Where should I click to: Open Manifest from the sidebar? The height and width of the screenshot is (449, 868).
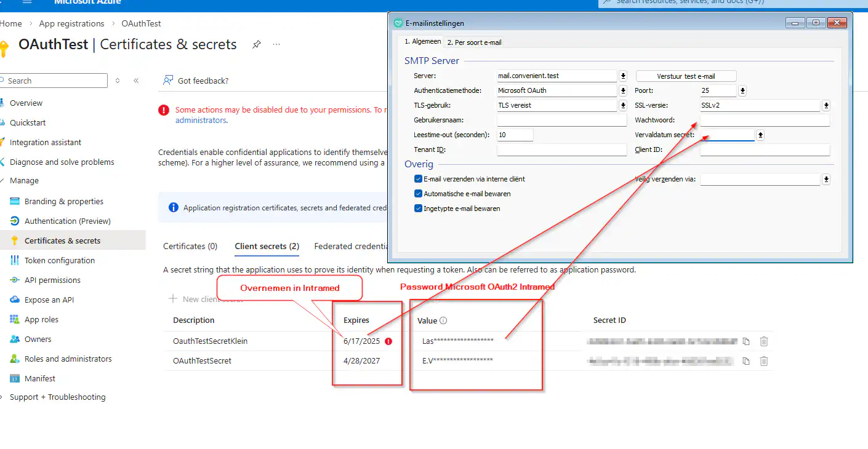(x=39, y=378)
